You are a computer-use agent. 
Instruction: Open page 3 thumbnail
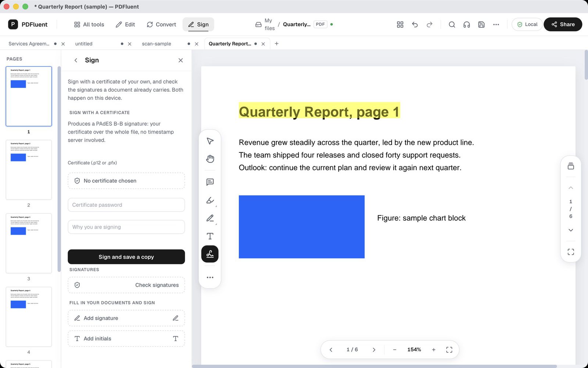tap(29, 243)
